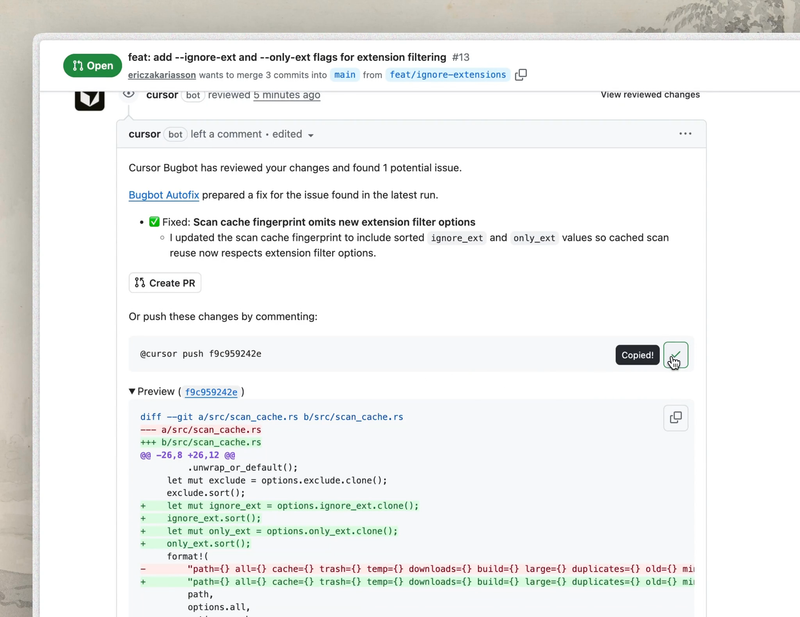Open View reviewed changes
Viewport: 800px width, 617px height.
(x=650, y=94)
